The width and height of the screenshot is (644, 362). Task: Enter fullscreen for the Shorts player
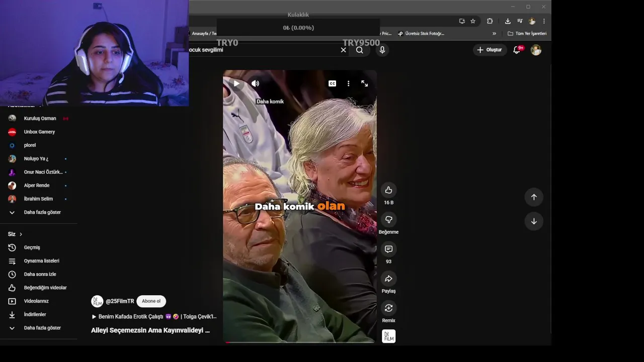click(x=364, y=83)
